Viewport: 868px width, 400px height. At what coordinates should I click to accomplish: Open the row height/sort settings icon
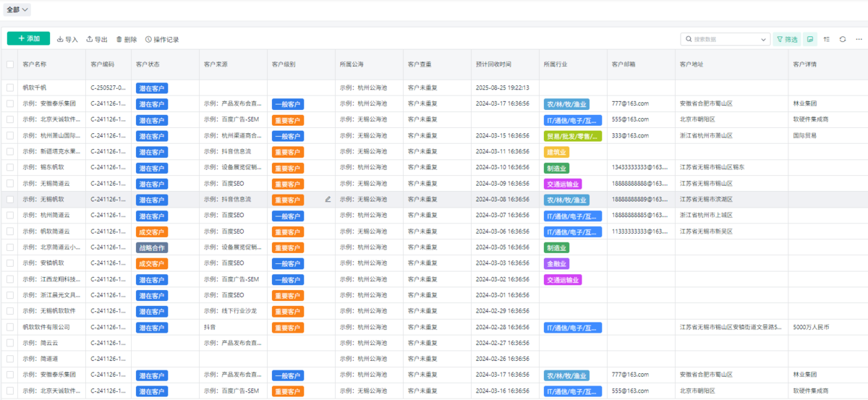[x=827, y=39]
